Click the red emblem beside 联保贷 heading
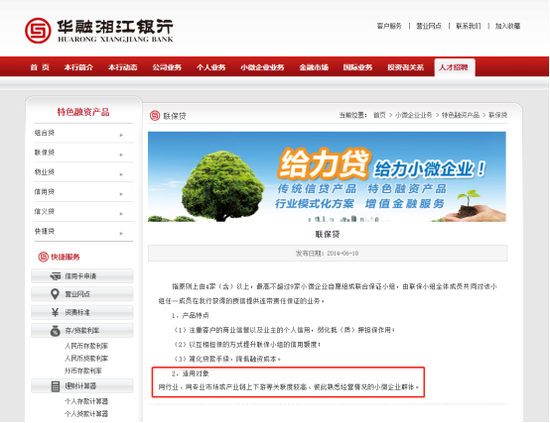 click(x=155, y=115)
